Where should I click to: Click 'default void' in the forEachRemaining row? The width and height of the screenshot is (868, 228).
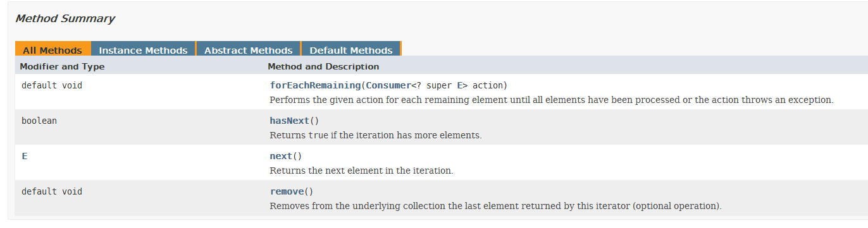pos(52,85)
